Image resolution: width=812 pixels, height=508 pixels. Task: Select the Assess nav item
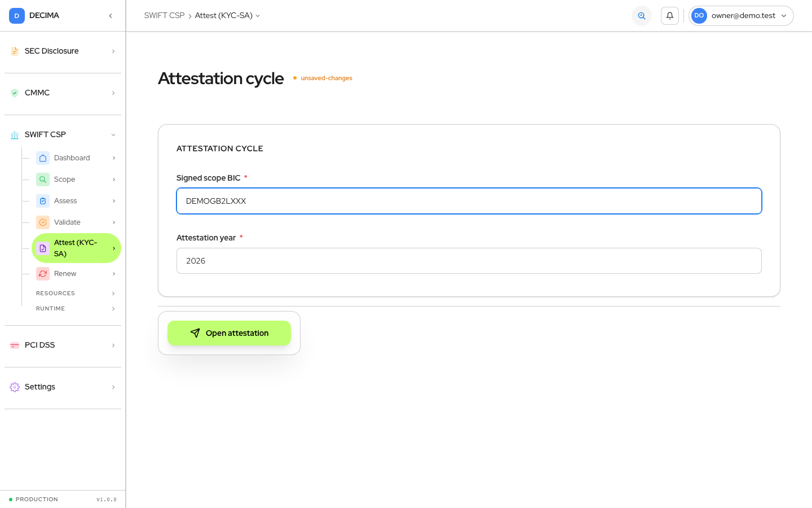[x=76, y=201]
